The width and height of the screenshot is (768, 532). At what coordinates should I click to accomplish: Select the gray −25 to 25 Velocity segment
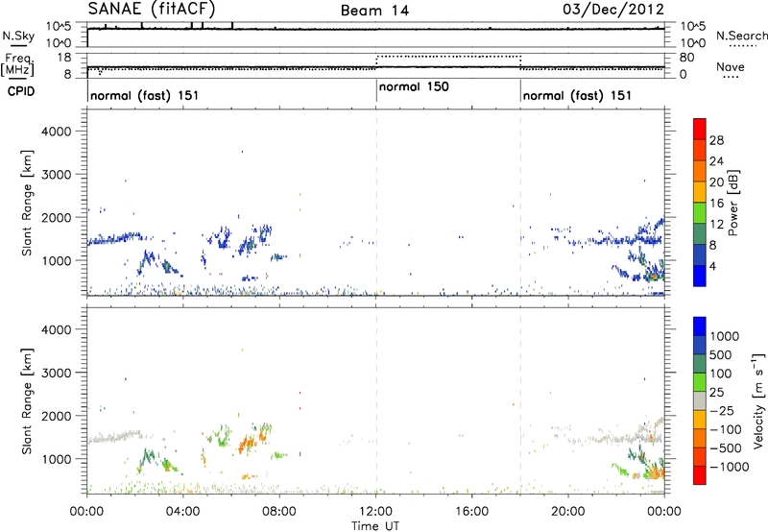[700, 400]
